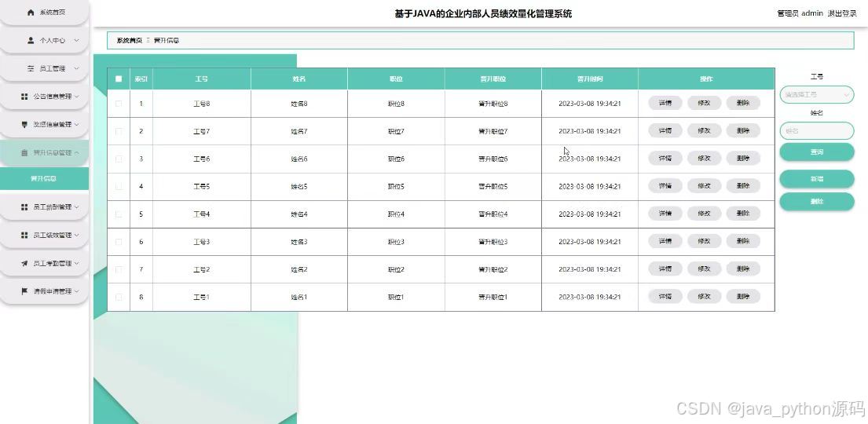Expand the 员工管理 menu chevron
868x424 pixels.
(x=76, y=68)
